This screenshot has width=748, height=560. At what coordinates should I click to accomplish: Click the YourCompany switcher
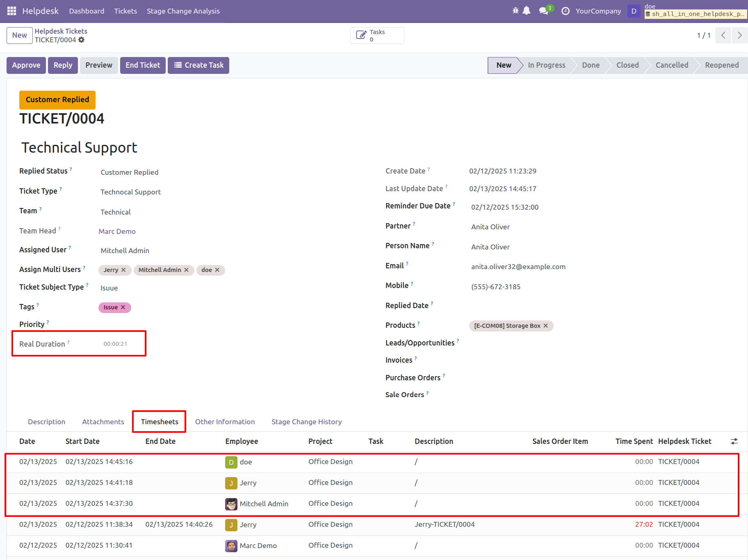click(x=598, y=11)
